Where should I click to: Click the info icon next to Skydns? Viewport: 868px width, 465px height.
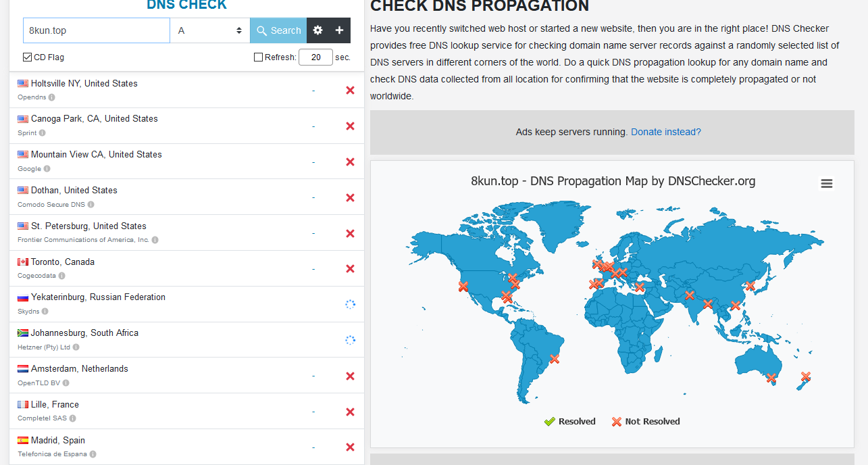pos(45,312)
